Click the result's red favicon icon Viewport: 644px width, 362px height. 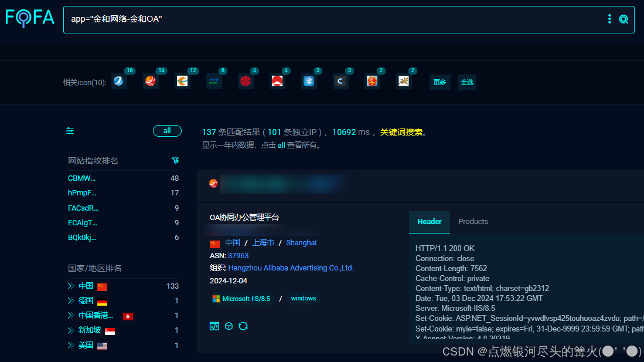(213, 184)
